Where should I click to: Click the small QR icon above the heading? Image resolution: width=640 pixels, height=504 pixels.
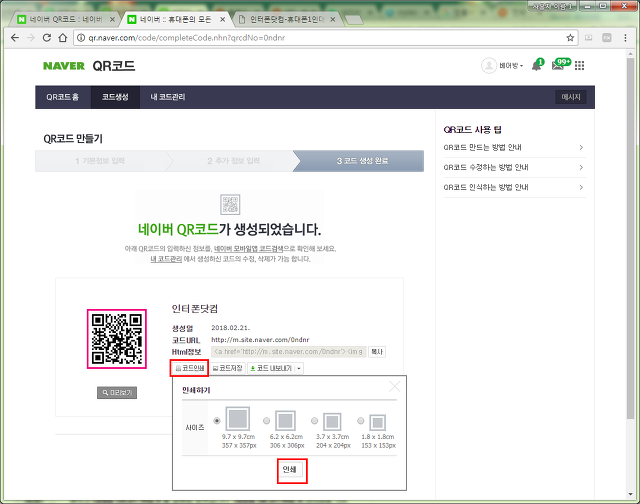(230, 204)
